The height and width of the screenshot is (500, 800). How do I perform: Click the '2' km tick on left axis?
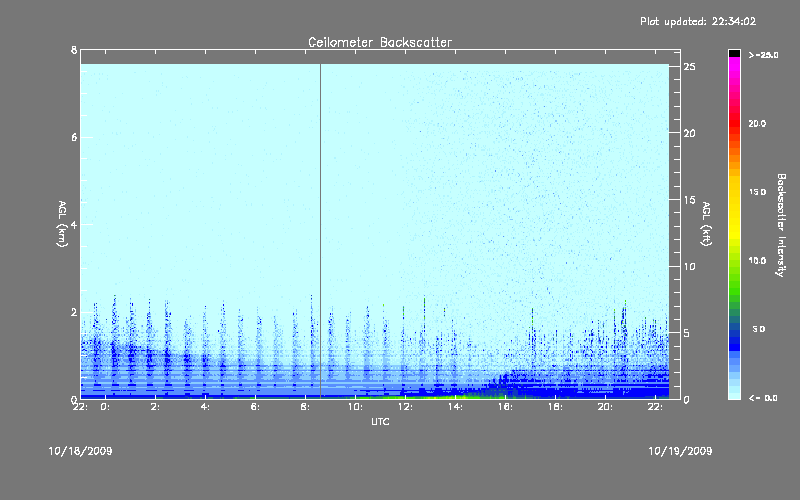tap(74, 312)
